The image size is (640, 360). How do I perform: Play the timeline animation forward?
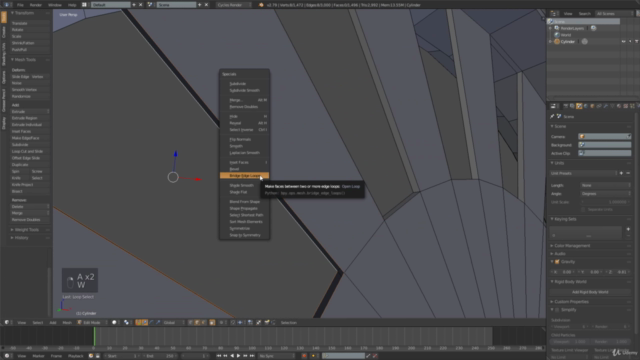[x=239, y=356]
